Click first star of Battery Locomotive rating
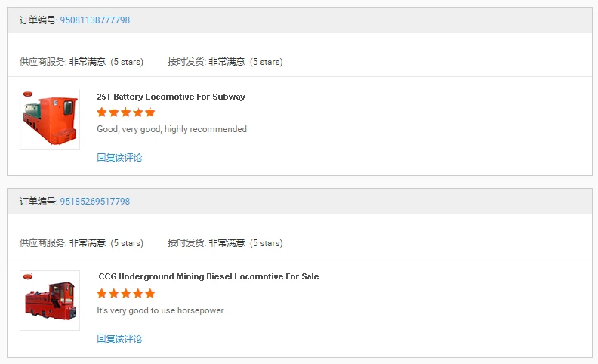 tap(102, 113)
